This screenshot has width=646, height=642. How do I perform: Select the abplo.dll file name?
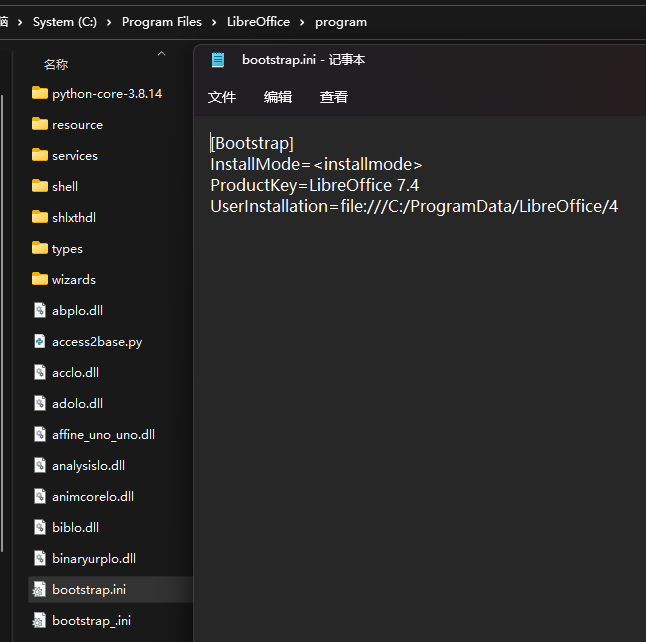(77, 311)
